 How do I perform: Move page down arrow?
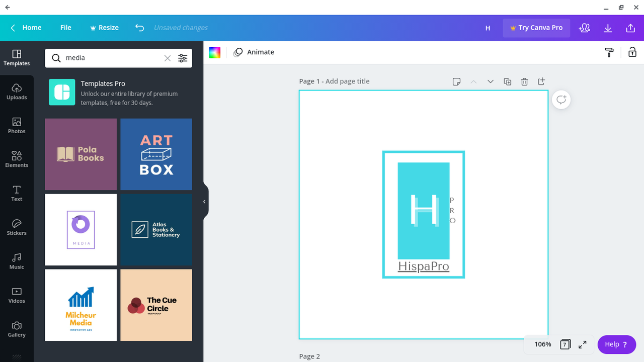pyautogui.click(x=491, y=81)
